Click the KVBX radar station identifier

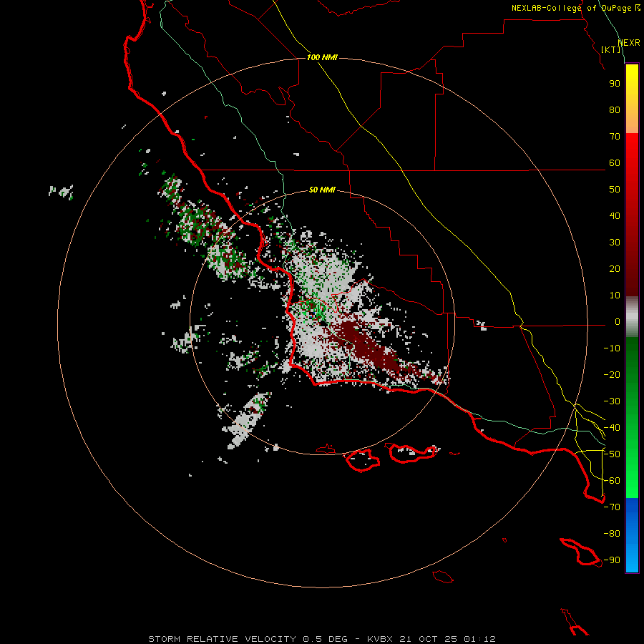click(380, 639)
